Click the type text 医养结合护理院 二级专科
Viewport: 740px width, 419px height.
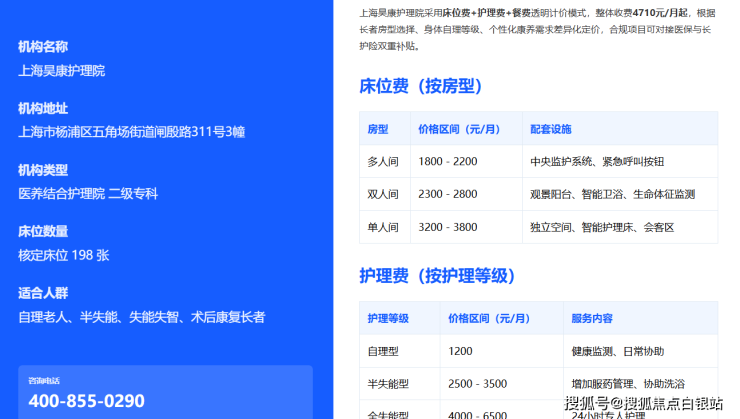pyautogui.click(x=88, y=193)
